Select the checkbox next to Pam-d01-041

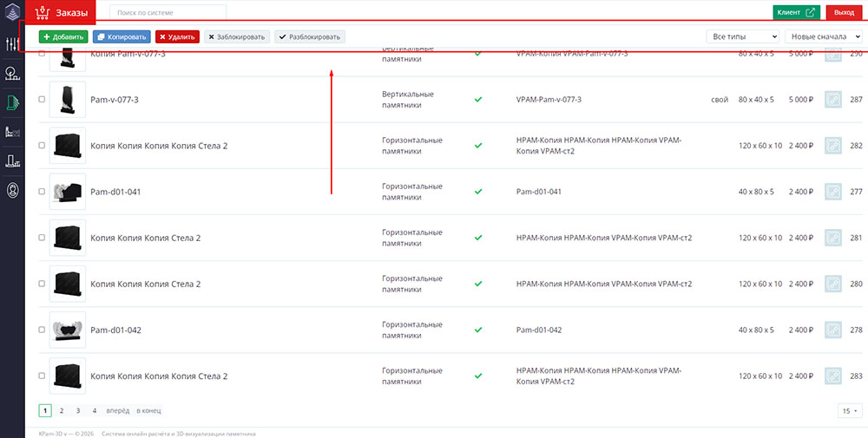pyautogui.click(x=42, y=192)
